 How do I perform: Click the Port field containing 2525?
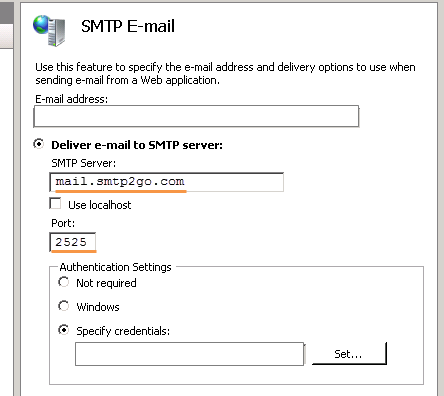[x=73, y=242]
